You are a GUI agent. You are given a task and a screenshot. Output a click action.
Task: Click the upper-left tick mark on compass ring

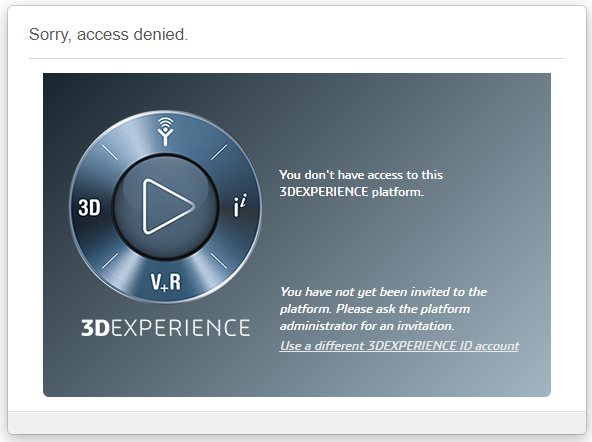[110, 152]
